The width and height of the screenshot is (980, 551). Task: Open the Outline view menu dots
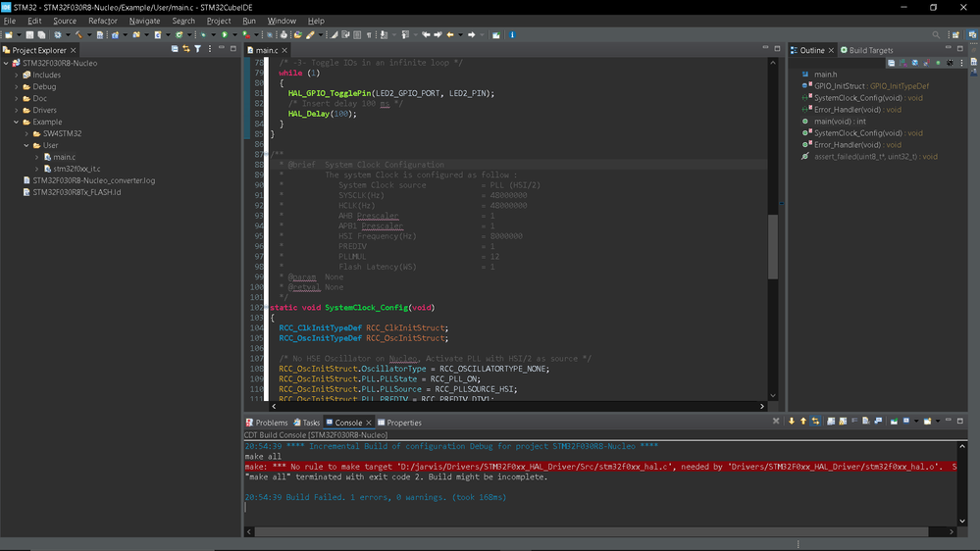962,63
